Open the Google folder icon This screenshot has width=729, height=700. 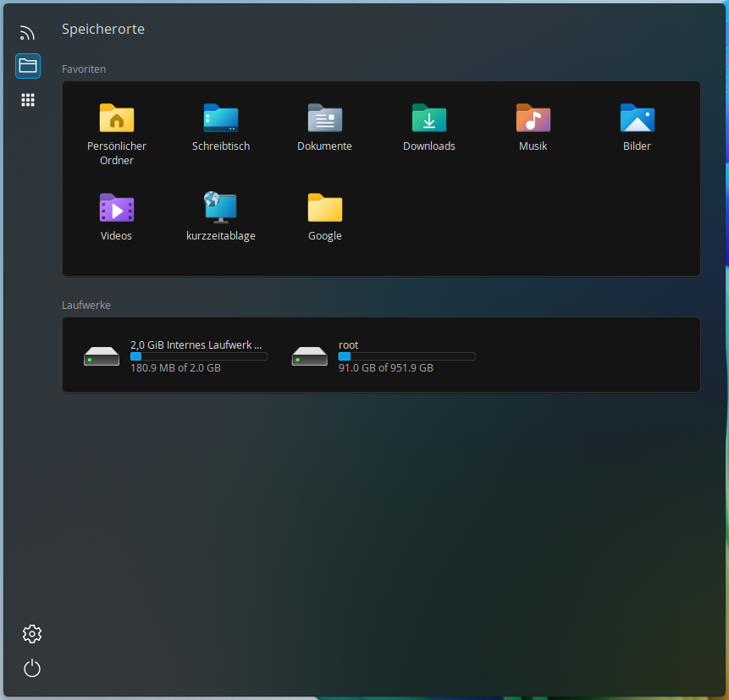(325, 207)
